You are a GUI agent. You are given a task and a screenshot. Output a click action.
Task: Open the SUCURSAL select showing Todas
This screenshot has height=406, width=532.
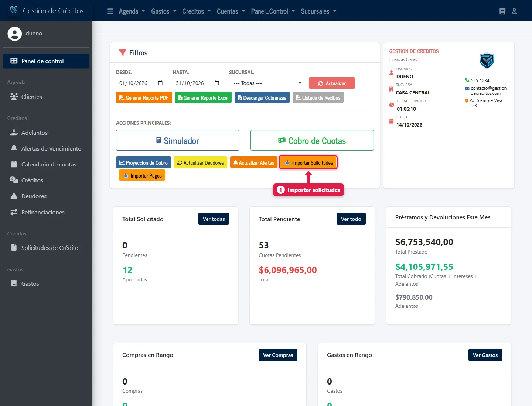pyautogui.click(x=267, y=83)
